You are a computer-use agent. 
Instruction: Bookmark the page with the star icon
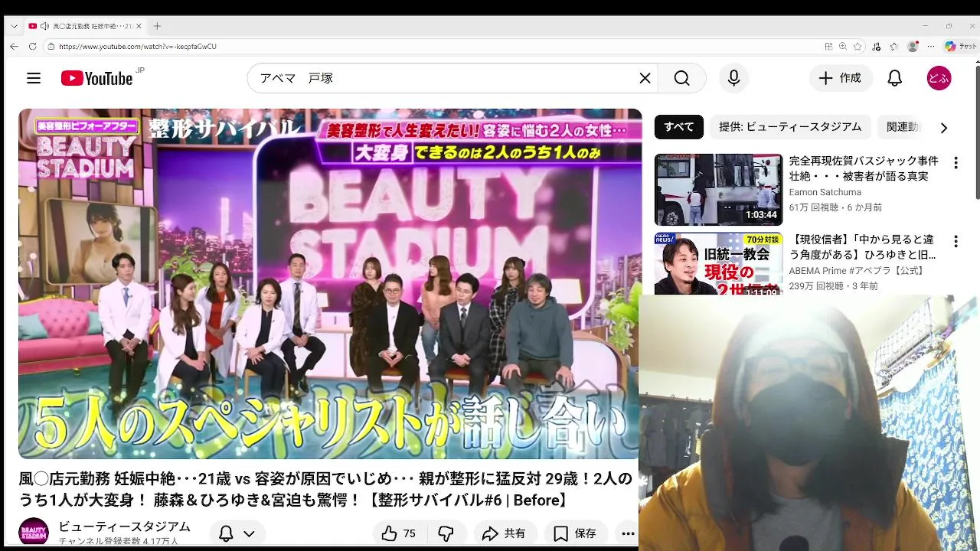(857, 46)
